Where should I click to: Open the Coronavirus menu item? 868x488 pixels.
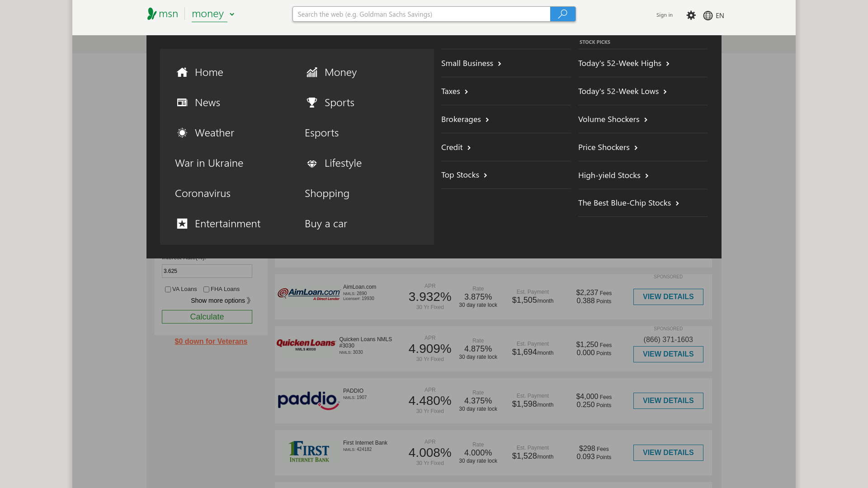(203, 193)
